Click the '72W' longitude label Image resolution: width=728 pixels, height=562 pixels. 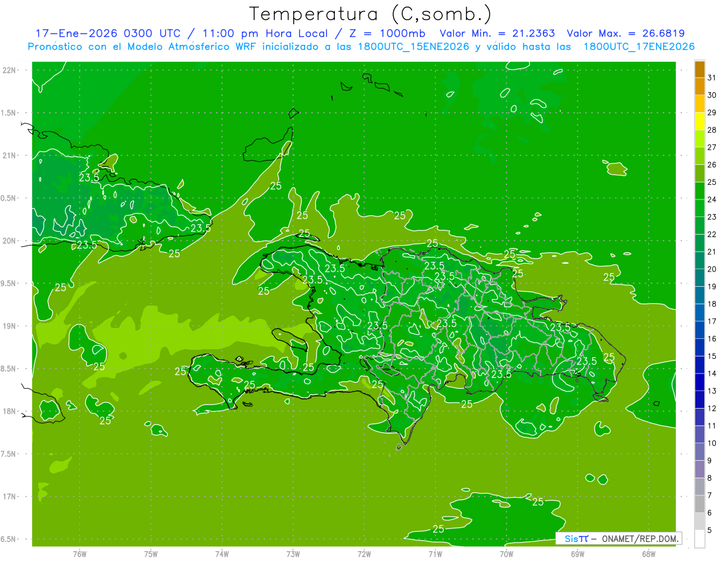(364, 554)
